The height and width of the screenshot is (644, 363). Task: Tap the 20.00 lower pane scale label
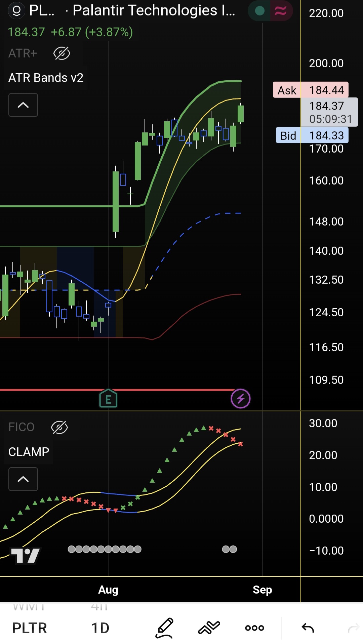323,455
